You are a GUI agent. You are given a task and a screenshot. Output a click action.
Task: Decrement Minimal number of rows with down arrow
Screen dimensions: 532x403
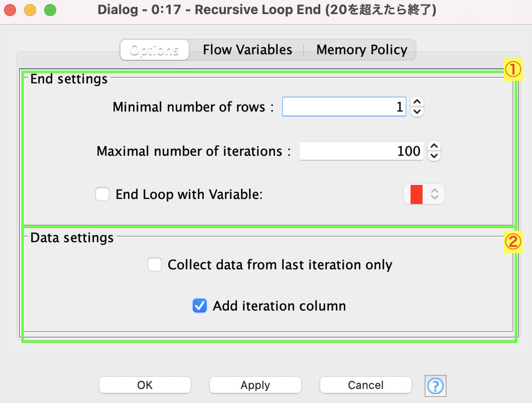[x=417, y=111]
